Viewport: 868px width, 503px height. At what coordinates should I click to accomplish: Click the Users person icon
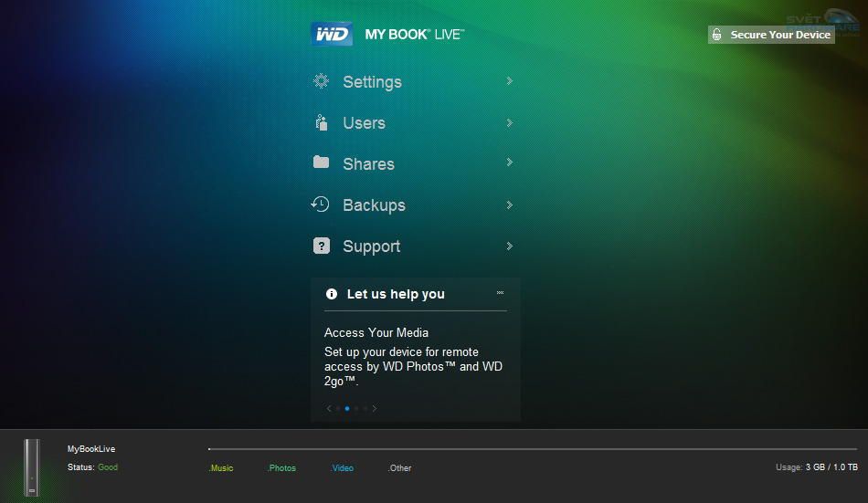pos(321,122)
